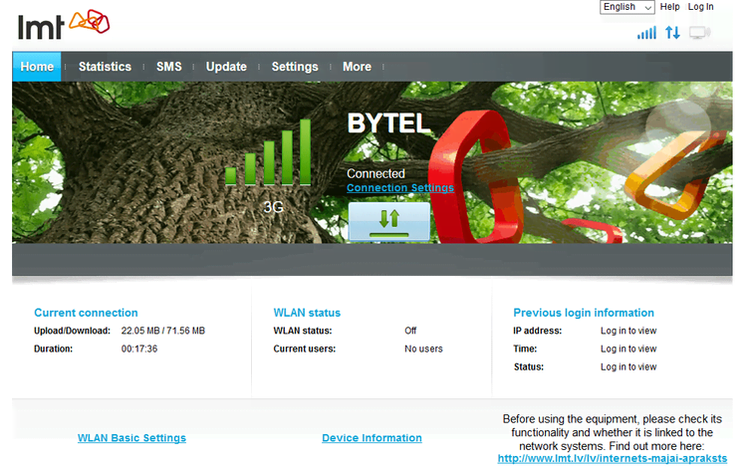The width and height of the screenshot is (750, 468).
Task: Open WLAN Basic Settings link
Action: (132, 438)
